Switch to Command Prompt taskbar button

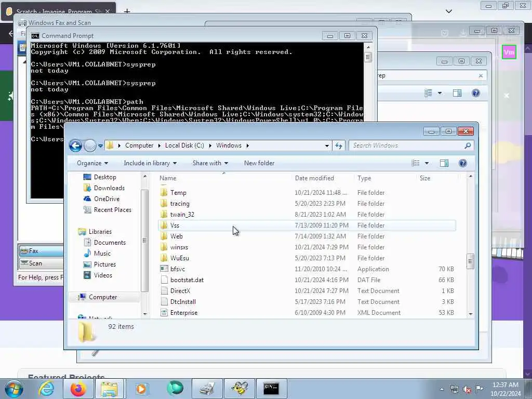click(x=271, y=389)
